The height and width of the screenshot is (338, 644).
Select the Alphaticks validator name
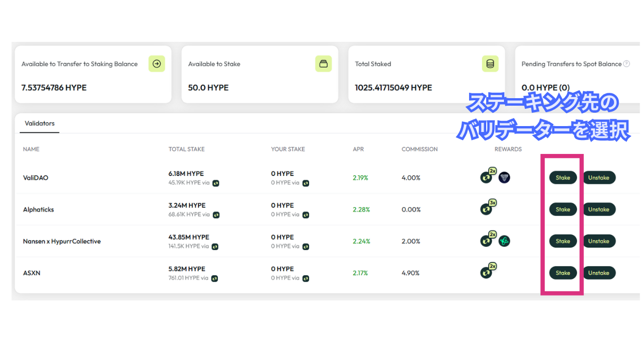tap(39, 209)
